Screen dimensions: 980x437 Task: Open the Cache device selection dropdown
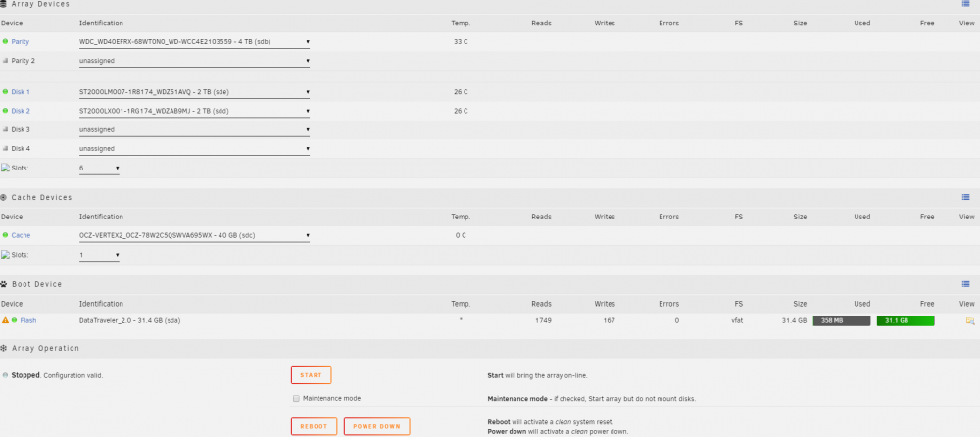click(194, 236)
